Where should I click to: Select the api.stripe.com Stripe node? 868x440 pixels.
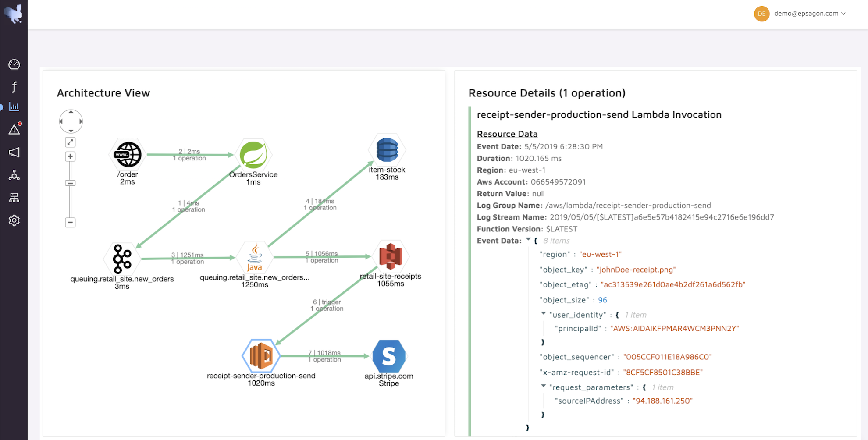388,356
